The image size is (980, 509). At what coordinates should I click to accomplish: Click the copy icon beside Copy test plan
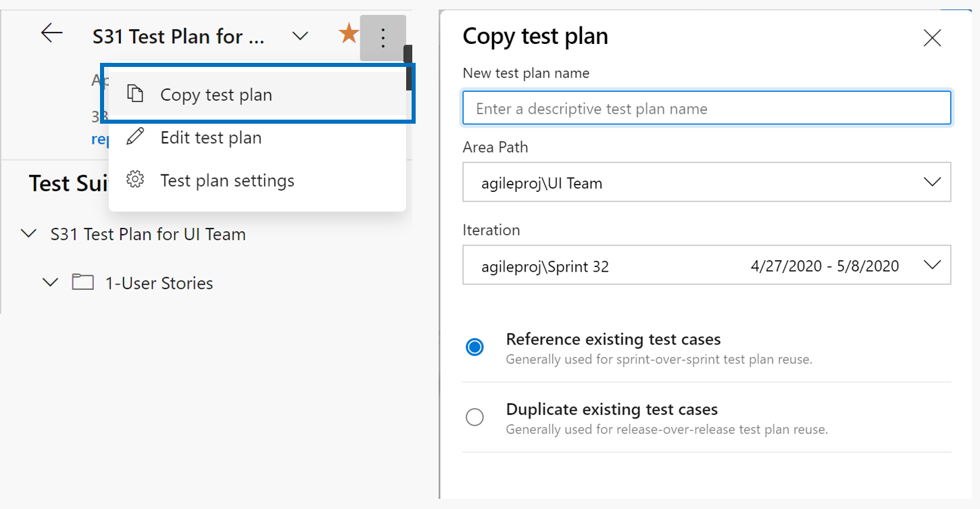(135, 95)
